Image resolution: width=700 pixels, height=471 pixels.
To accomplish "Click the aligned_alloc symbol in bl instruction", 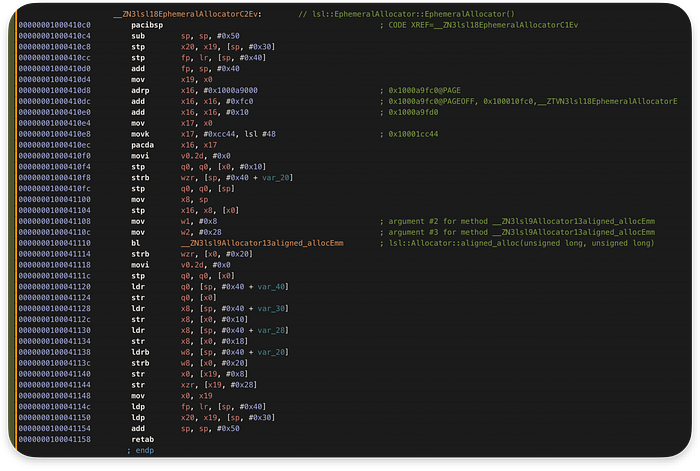I will pyautogui.click(x=262, y=243).
